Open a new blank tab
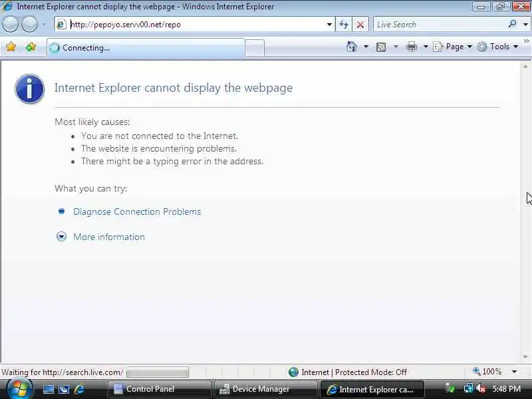 coord(255,48)
